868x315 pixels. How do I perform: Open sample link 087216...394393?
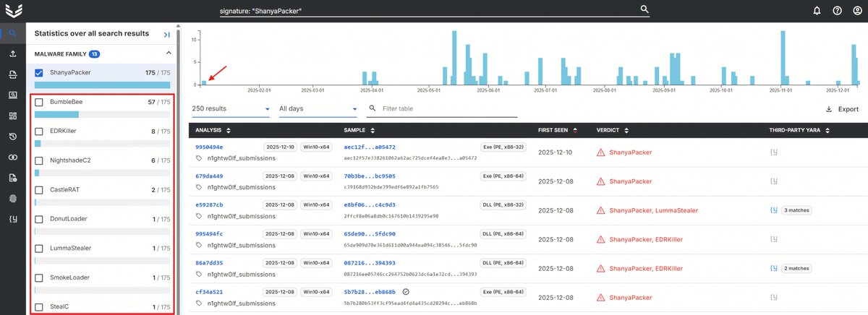click(x=369, y=263)
